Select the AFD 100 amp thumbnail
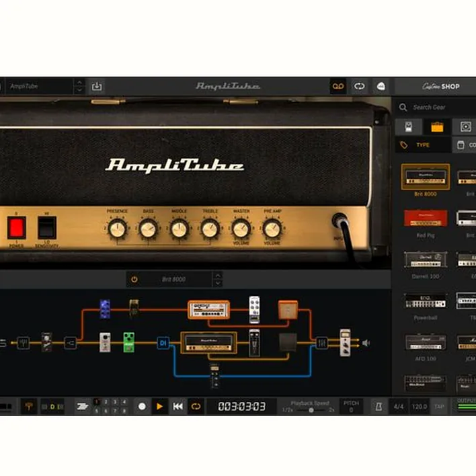476x476 pixels. [x=426, y=342]
